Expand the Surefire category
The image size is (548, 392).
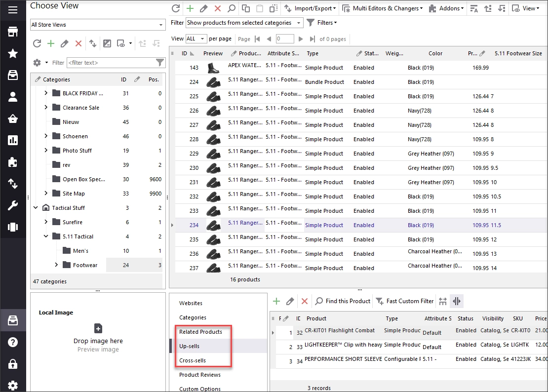(x=46, y=222)
